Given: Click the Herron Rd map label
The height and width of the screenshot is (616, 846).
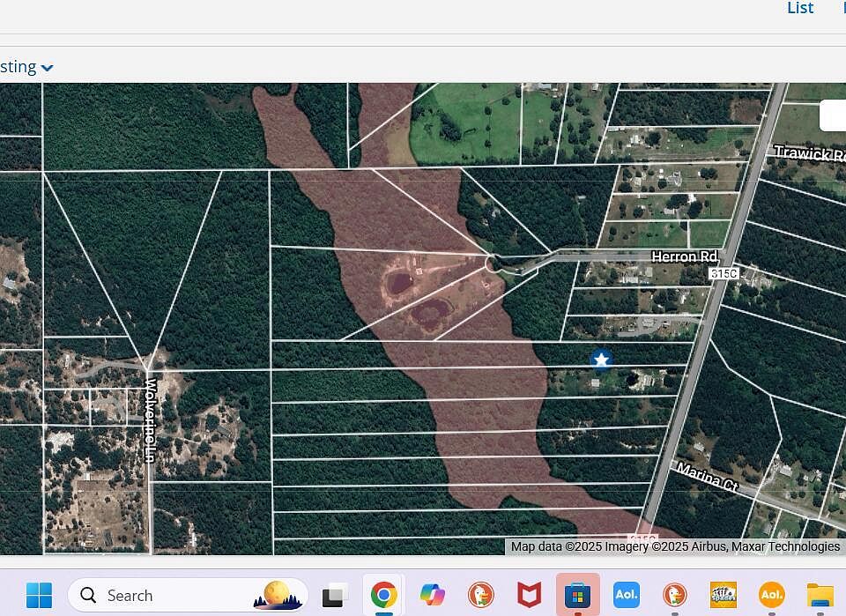Looking at the screenshot, I should [685, 256].
